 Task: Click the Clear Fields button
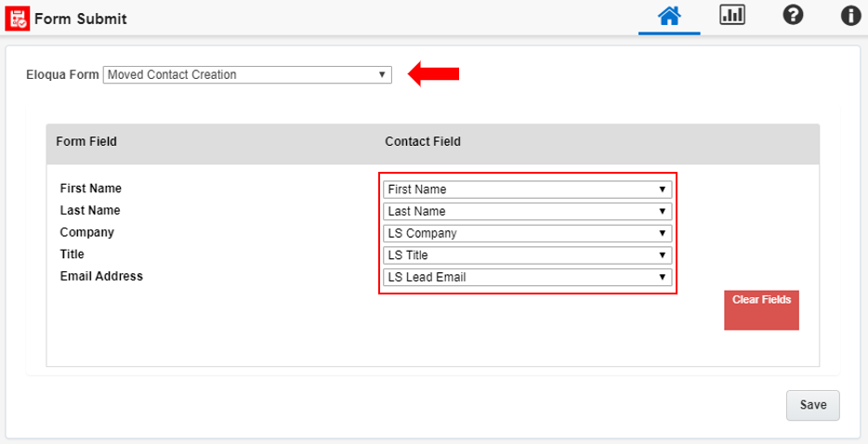(761, 310)
